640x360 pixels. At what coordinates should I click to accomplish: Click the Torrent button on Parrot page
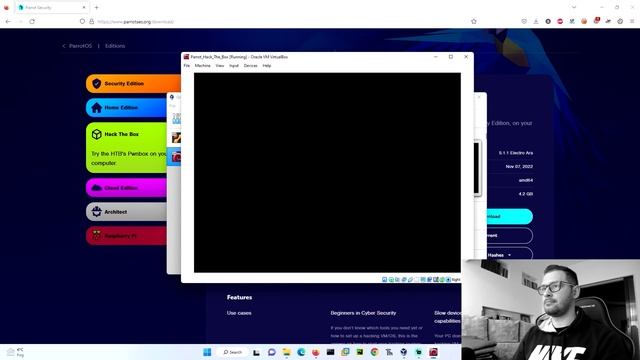tap(509, 236)
